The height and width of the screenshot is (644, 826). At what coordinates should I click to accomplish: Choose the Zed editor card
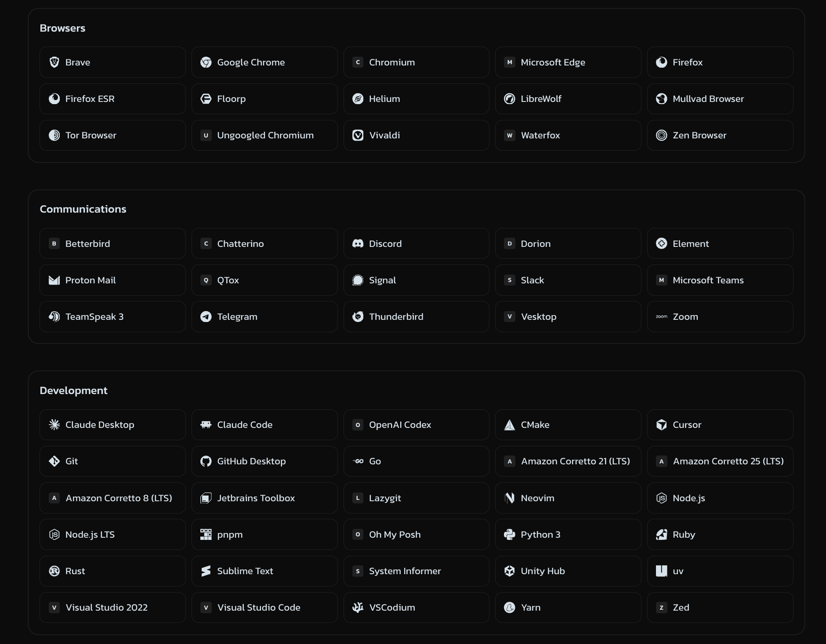[x=720, y=608]
